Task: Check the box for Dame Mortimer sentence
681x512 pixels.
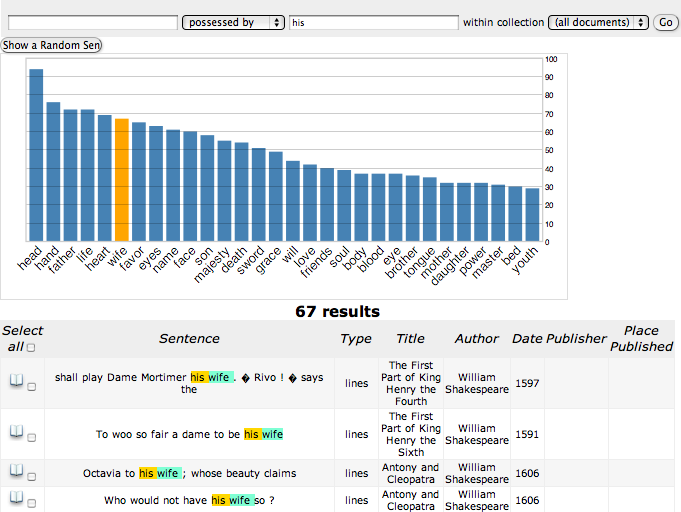Action: (31, 386)
